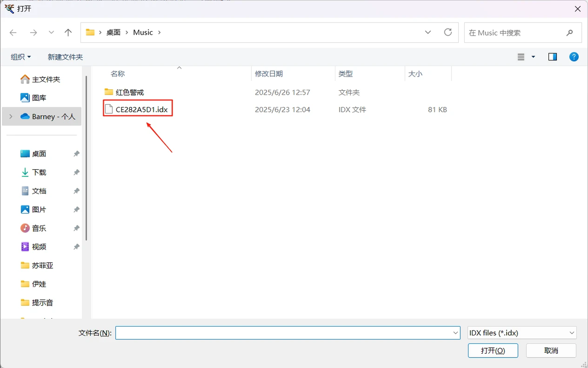588x368 pixels.
Task: Click the 取消 button
Action: (551, 350)
